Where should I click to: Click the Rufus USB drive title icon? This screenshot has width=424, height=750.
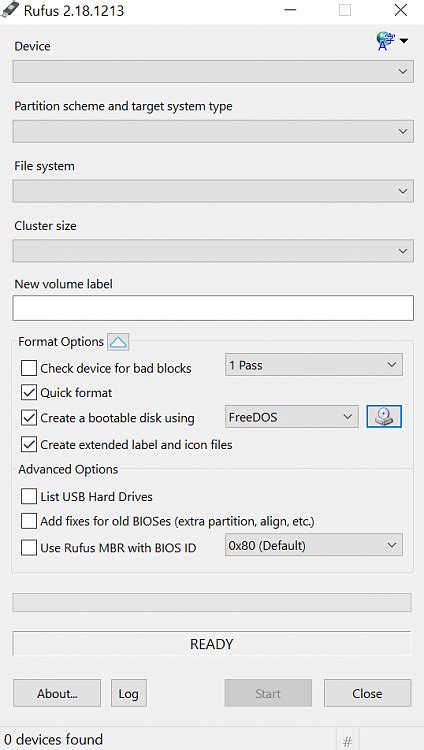point(10,10)
